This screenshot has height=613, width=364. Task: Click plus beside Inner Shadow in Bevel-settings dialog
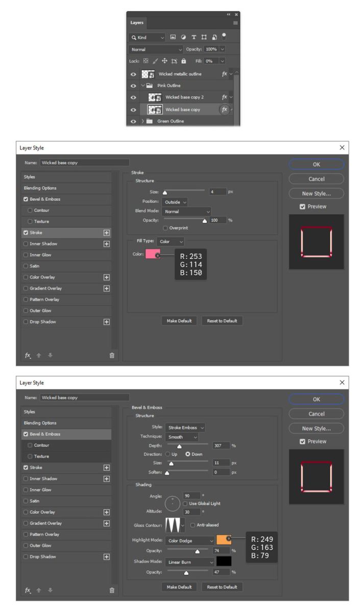[107, 479]
